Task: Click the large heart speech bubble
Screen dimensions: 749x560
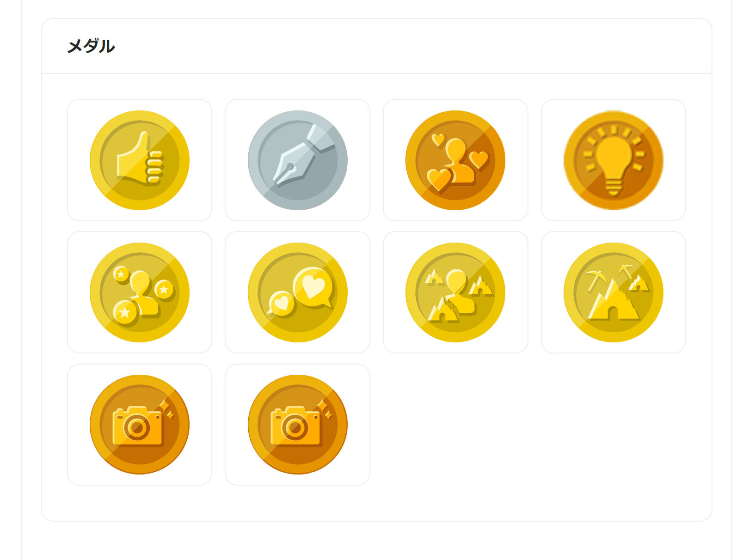Action: [x=314, y=286]
